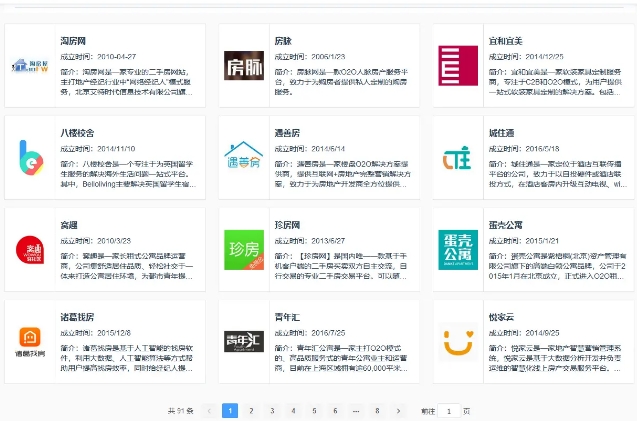Open the 珍房网 green logo
The image size is (641, 421).
244,250
